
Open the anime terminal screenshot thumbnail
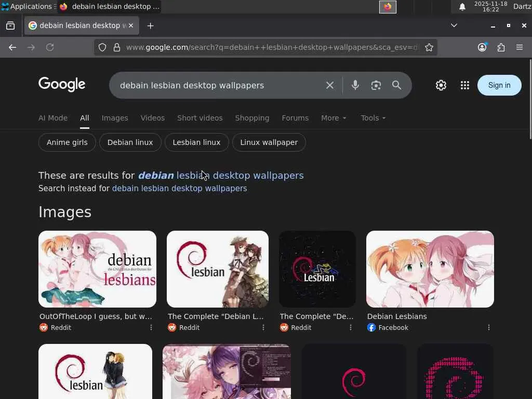point(227,371)
